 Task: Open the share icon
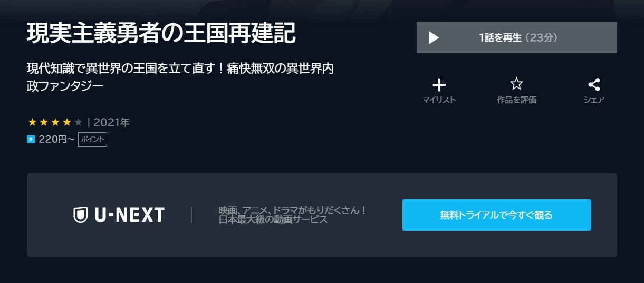pyautogui.click(x=594, y=84)
